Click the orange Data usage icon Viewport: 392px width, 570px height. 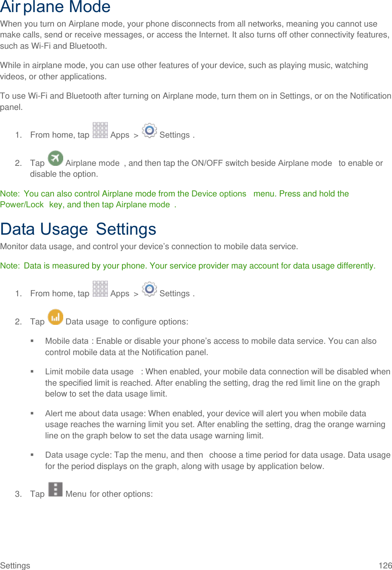click(56, 317)
